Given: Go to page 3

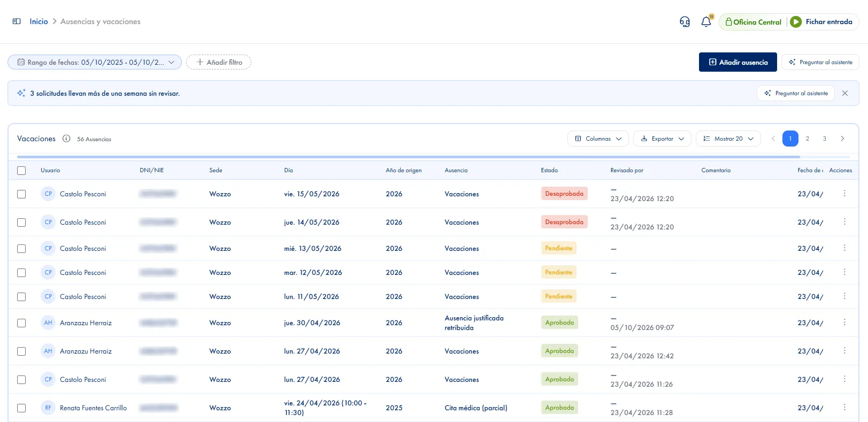Looking at the screenshot, I should [825, 139].
